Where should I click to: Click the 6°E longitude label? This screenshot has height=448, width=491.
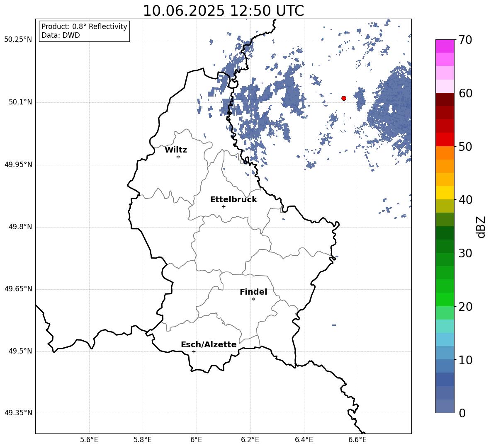(196, 440)
